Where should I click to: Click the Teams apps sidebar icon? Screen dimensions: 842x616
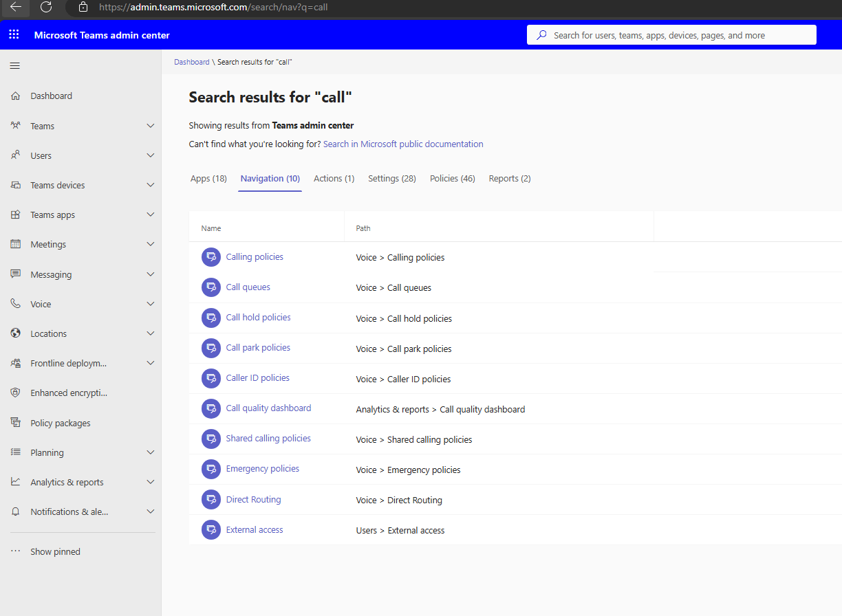pyautogui.click(x=15, y=214)
